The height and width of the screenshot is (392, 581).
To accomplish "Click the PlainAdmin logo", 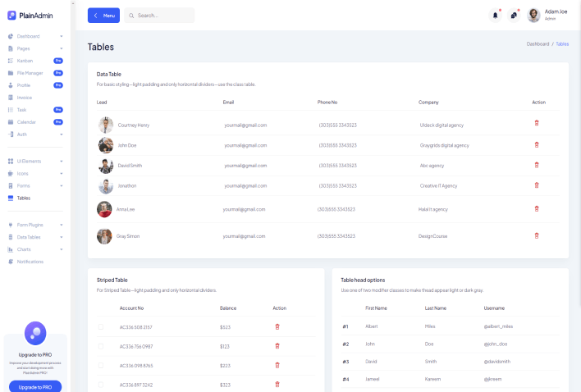I will tap(34, 16).
